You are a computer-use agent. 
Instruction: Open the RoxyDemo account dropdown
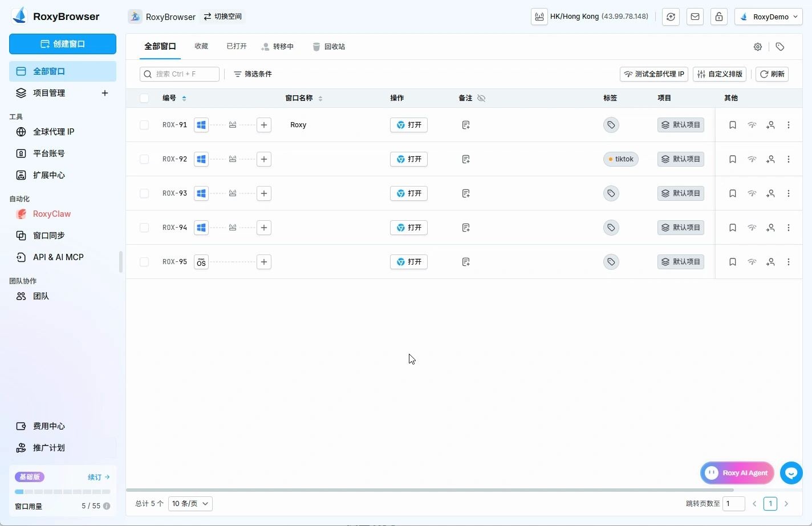pyautogui.click(x=769, y=17)
